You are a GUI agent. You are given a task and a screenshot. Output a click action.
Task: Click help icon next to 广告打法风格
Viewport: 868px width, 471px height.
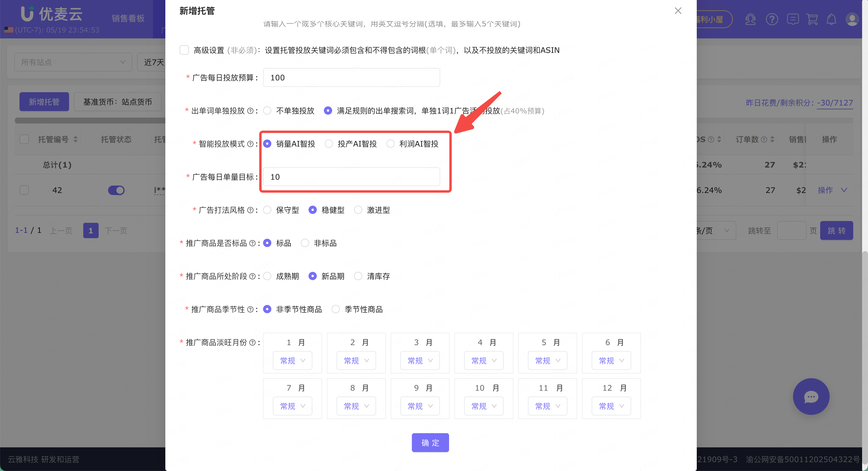(250, 210)
